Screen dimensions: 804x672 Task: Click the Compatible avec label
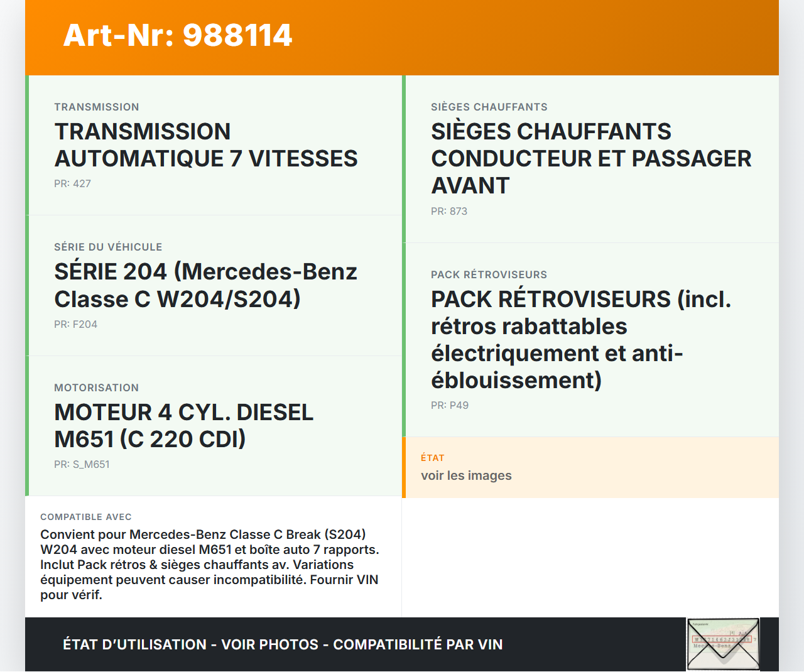pyautogui.click(x=86, y=517)
